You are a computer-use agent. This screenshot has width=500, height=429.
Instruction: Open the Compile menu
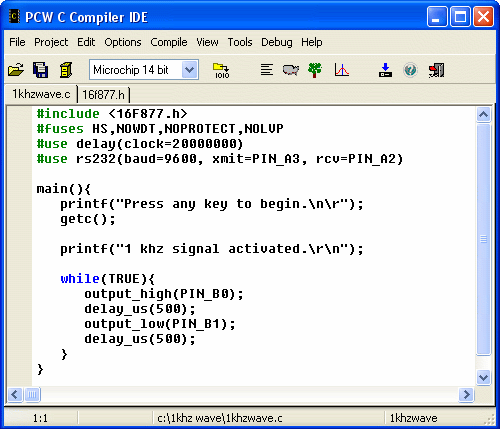click(169, 42)
